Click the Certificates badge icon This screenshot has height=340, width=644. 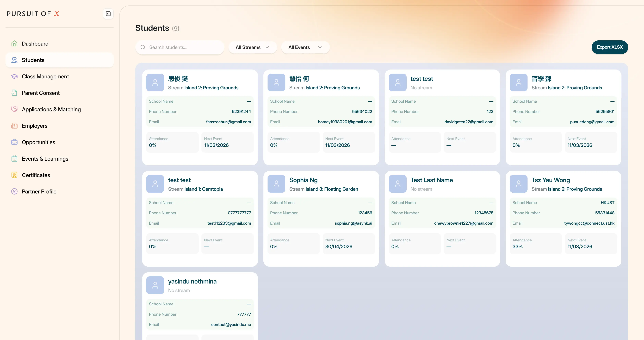[x=15, y=175]
